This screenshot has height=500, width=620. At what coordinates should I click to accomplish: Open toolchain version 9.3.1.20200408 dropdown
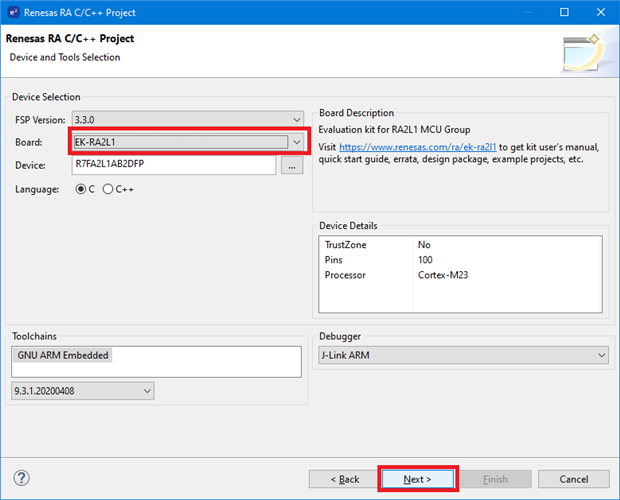82,390
